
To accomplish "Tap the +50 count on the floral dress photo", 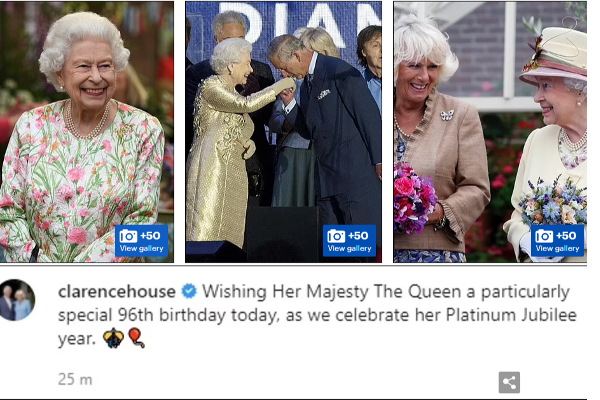I will click(x=150, y=236).
